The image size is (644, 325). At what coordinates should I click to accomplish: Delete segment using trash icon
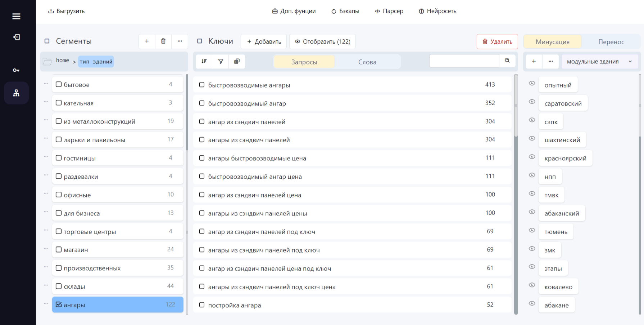point(163,41)
